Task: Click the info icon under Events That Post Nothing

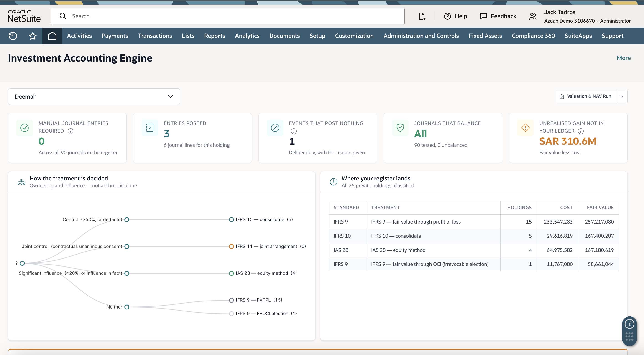Action: pyautogui.click(x=294, y=131)
